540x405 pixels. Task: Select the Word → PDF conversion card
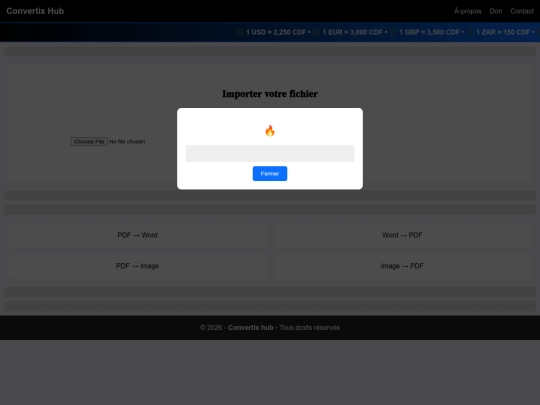tap(402, 235)
